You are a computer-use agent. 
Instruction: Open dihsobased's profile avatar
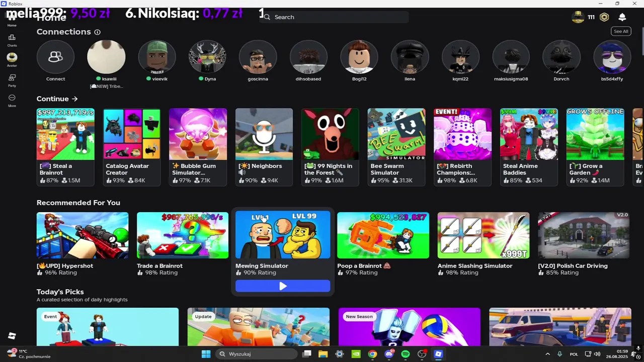[x=308, y=57]
